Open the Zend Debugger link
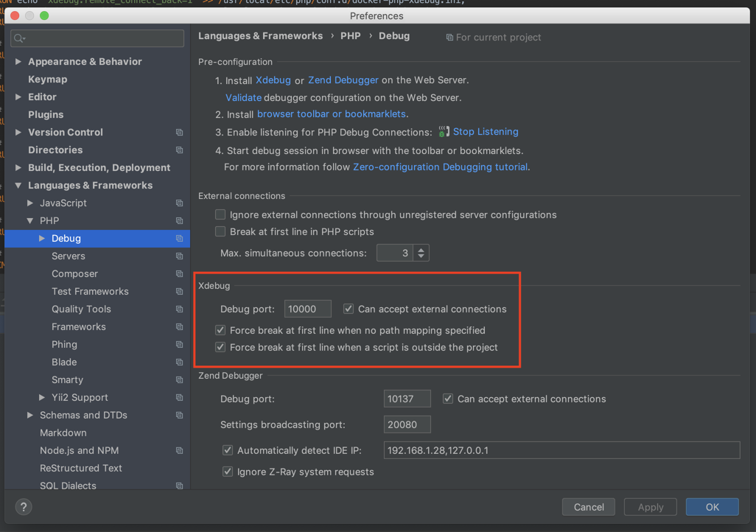The height and width of the screenshot is (532, 756). [x=343, y=80]
